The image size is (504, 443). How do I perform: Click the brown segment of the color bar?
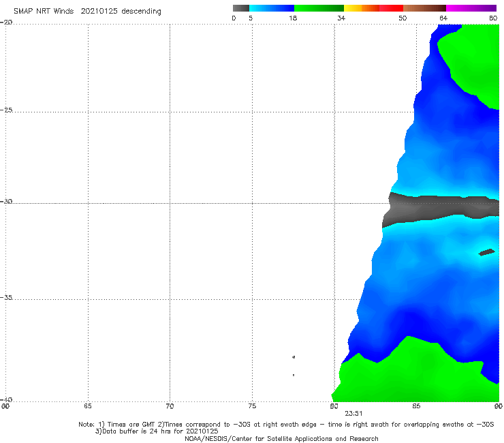point(424,8)
